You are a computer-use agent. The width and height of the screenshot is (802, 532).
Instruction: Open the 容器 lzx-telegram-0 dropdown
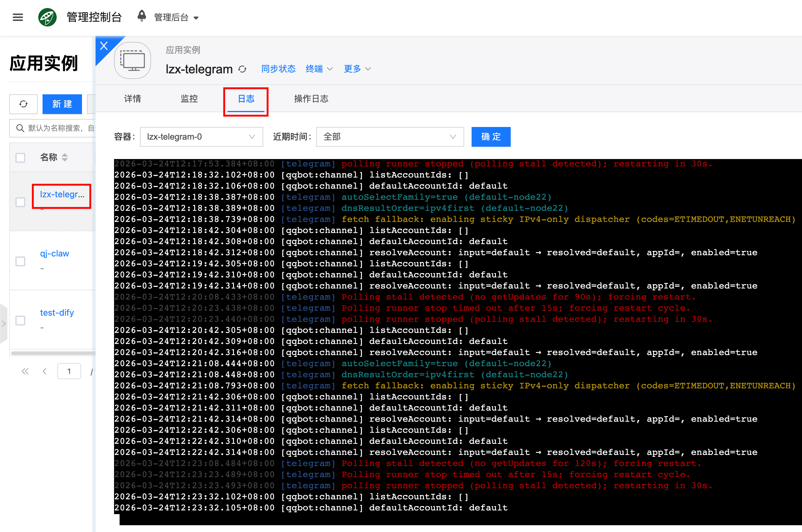pos(201,137)
